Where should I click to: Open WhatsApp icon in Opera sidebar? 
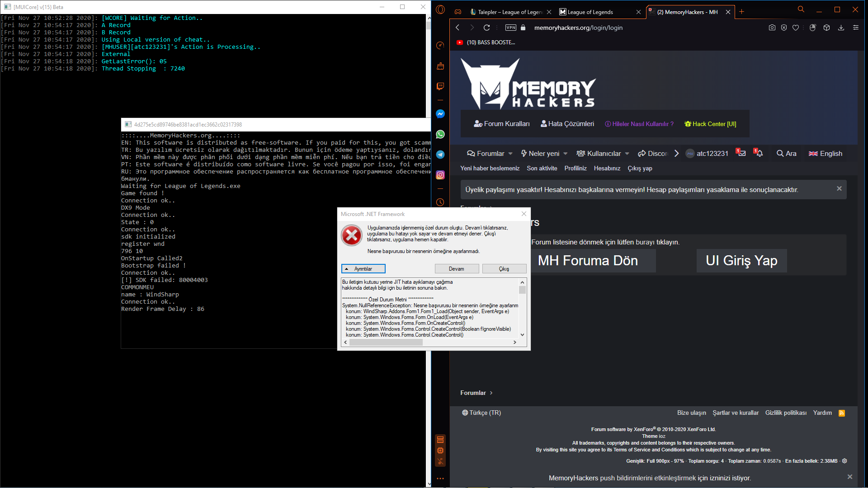pyautogui.click(x=440, y=134)
